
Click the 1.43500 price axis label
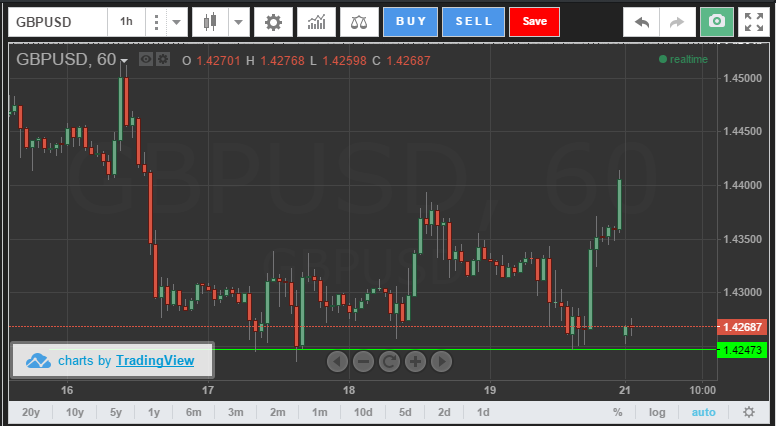[742, 239]
